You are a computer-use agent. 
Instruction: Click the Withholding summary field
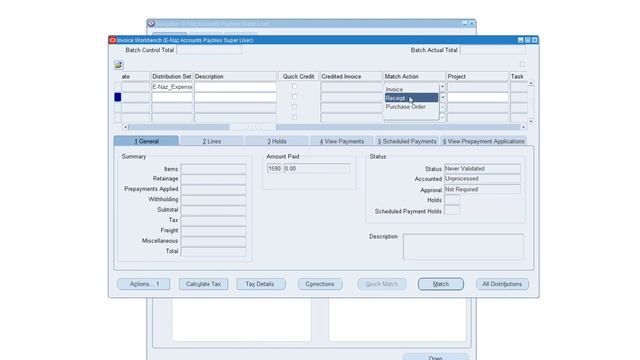pos(213,200)
